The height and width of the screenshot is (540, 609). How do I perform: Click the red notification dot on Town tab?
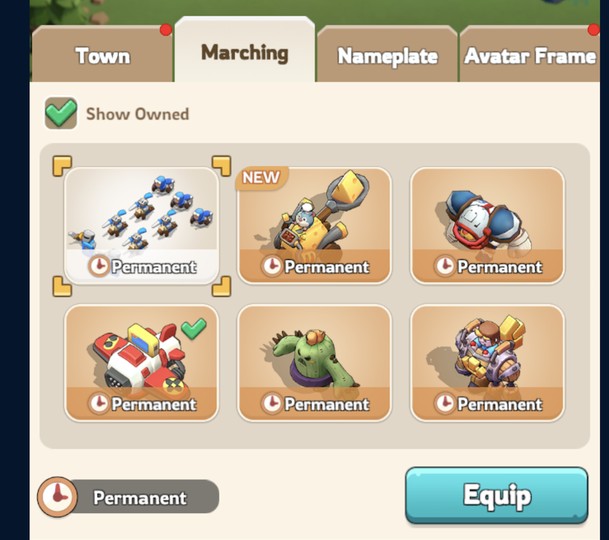click(166, 30)
